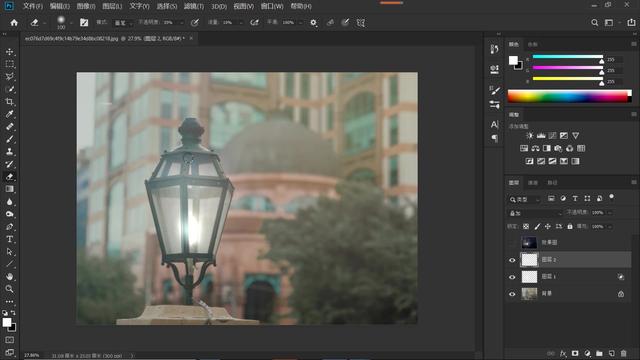Show the hidden top layer visibility box

tap(512, 243)
